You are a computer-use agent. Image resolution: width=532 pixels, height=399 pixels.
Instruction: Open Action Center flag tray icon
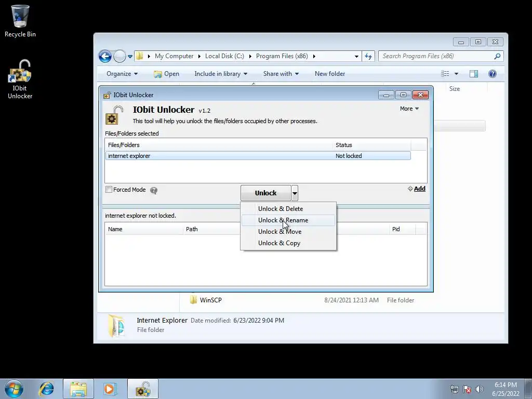coord(467,389)
